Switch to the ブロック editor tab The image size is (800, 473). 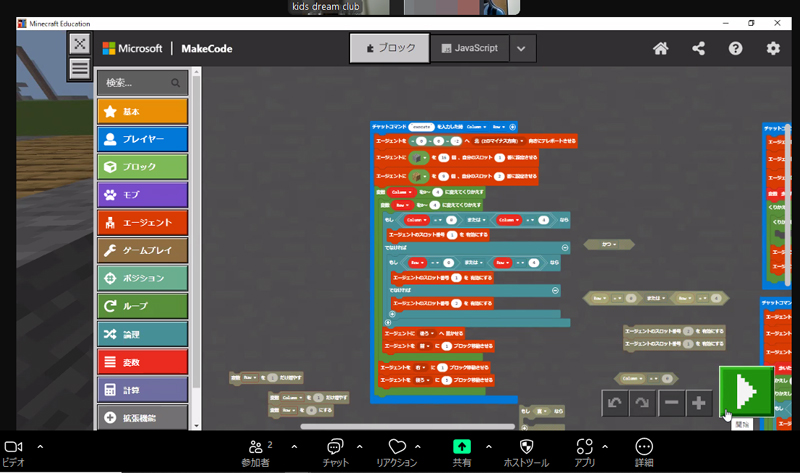(x=390, y=48)
